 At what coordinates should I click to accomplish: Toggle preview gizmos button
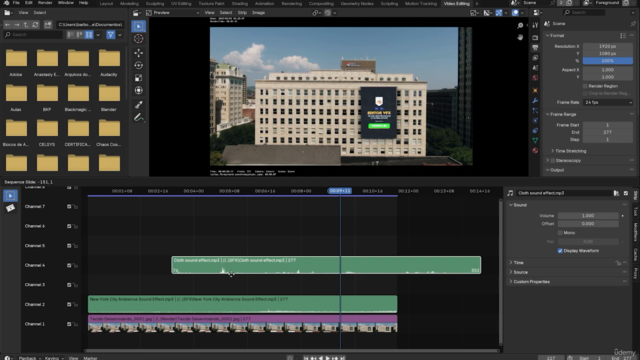point(499,13)
